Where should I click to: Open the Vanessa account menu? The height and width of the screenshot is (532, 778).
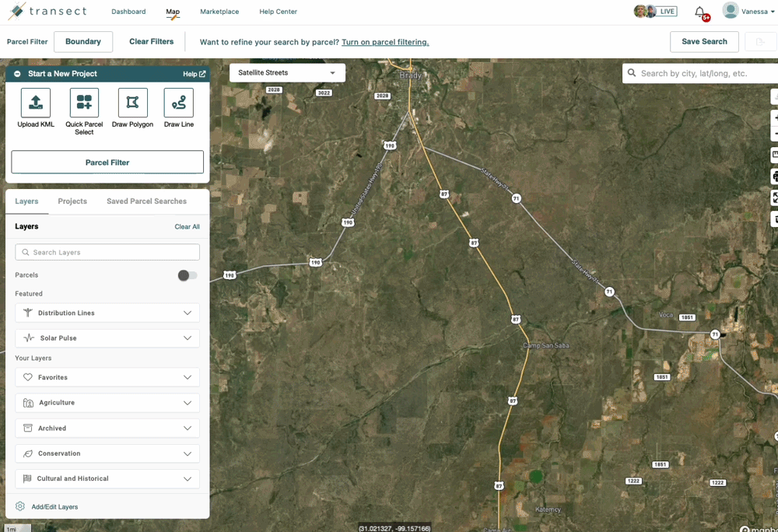(758, 12)
